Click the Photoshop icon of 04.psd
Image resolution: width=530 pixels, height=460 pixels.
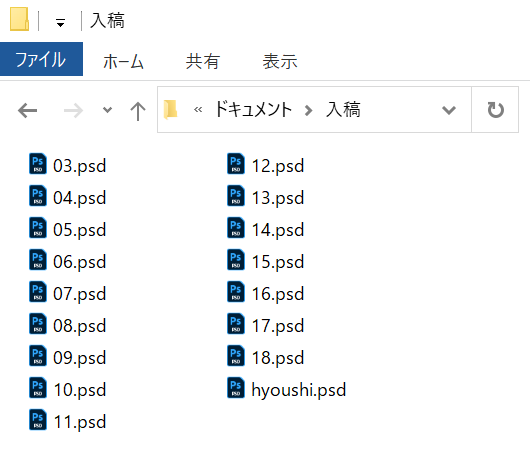coord(38,196)
